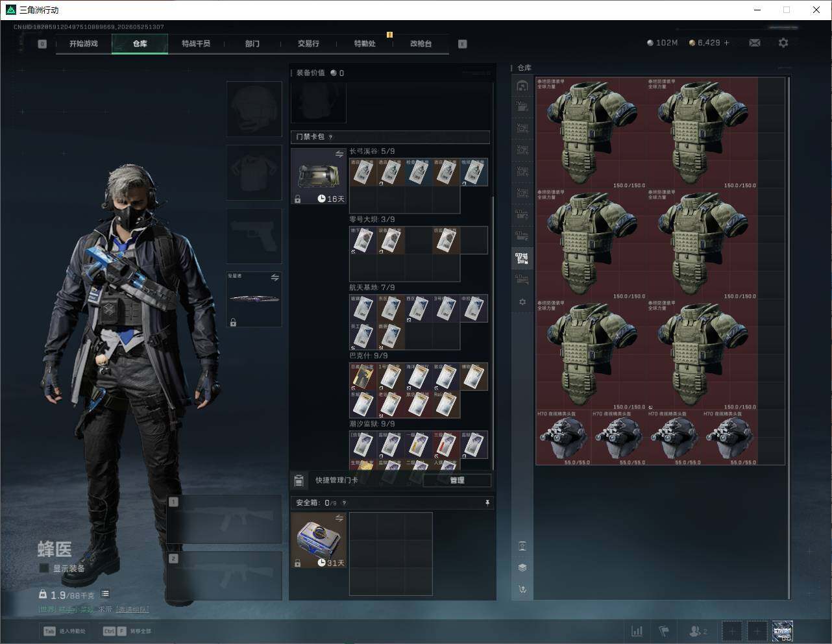Click the 快捷管理门卡 card-holder icon

(299, 480)
